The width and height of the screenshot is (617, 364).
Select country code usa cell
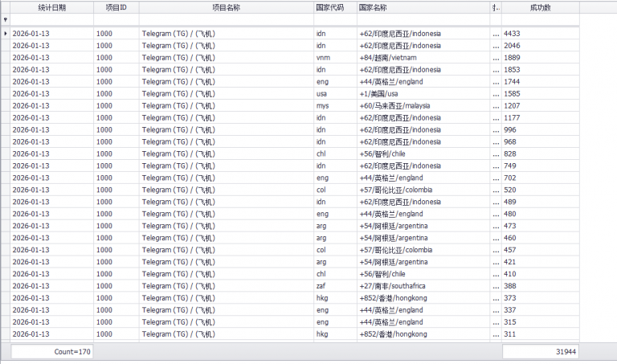[x=335, y=94]
